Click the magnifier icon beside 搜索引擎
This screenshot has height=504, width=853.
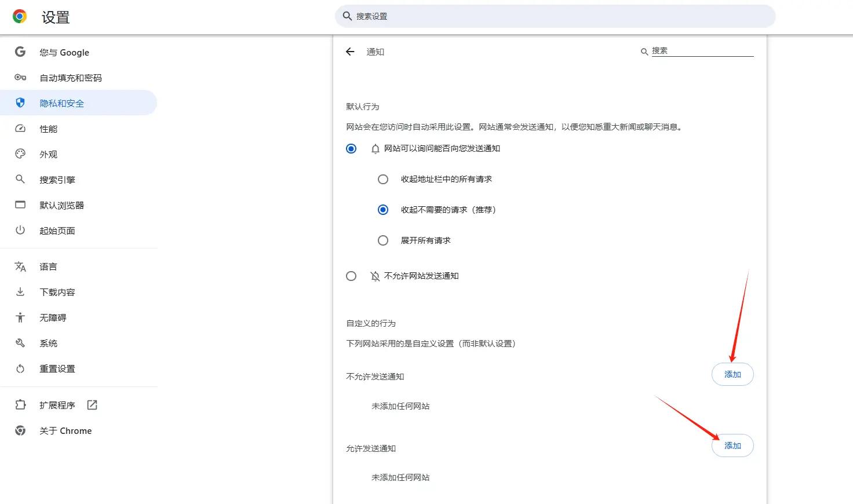pyautogui.click(x=20, y=180)
